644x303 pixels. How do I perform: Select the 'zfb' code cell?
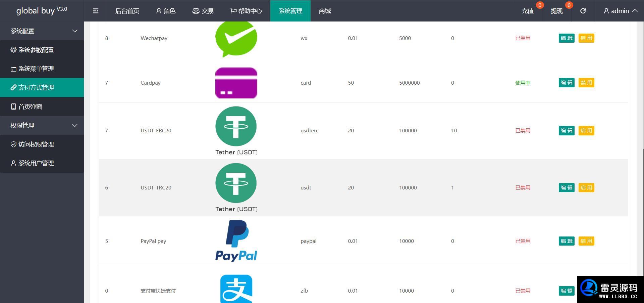tap(304, 291)
